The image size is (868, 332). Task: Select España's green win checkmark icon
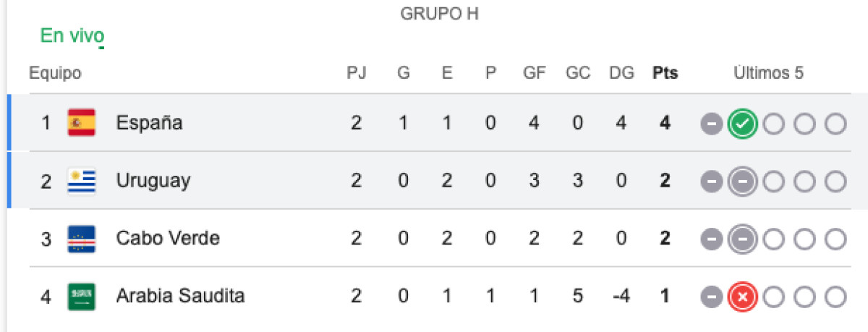(743, 124)
